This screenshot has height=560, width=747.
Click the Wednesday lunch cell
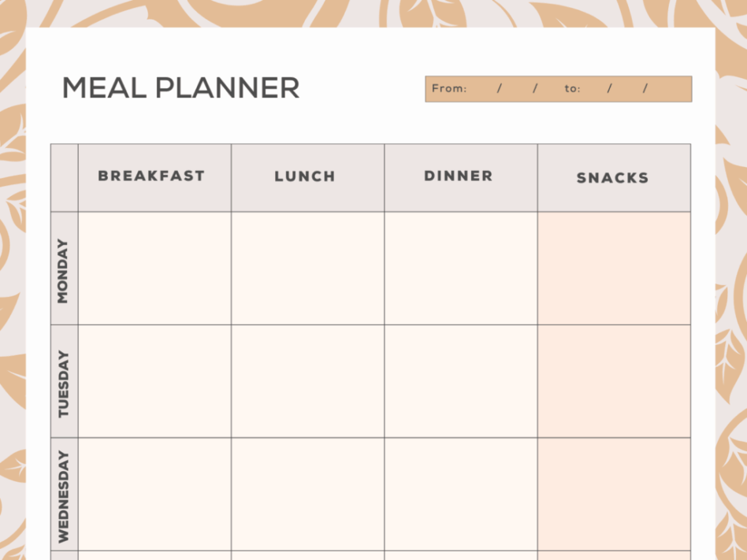click(307, 494)
